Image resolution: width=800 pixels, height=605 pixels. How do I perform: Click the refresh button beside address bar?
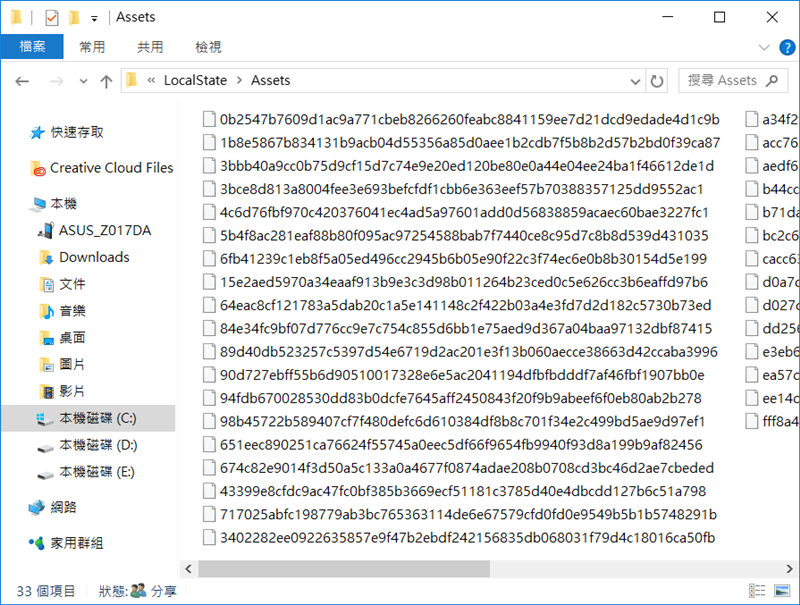pos(657,81)
